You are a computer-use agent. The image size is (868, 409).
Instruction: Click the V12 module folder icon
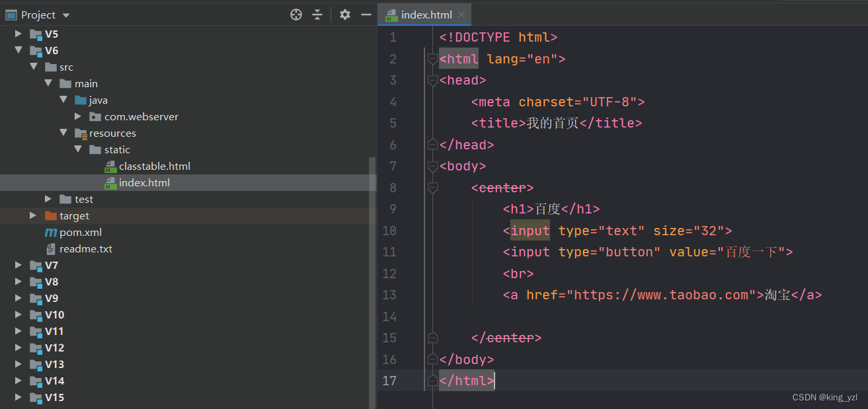36,348
